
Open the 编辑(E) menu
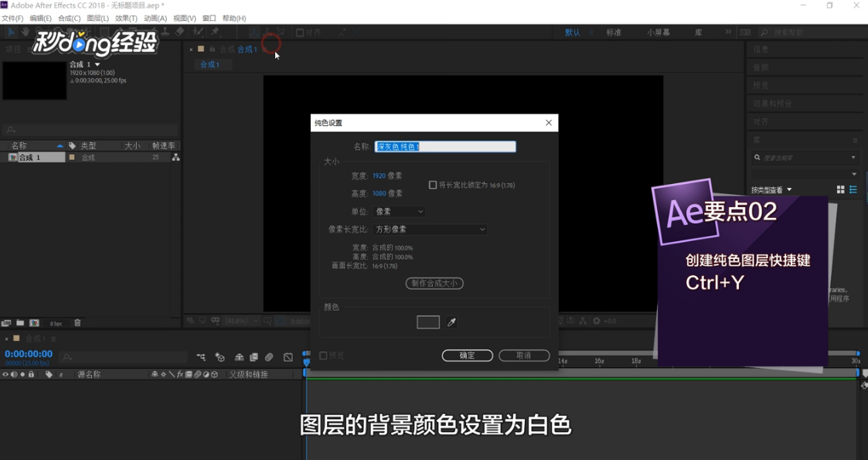[40, 19]
